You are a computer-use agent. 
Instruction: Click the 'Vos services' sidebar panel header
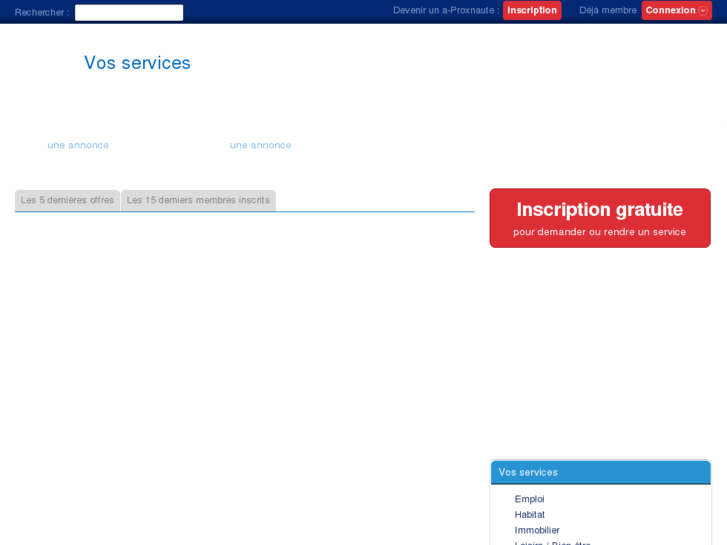coord(600,472)
